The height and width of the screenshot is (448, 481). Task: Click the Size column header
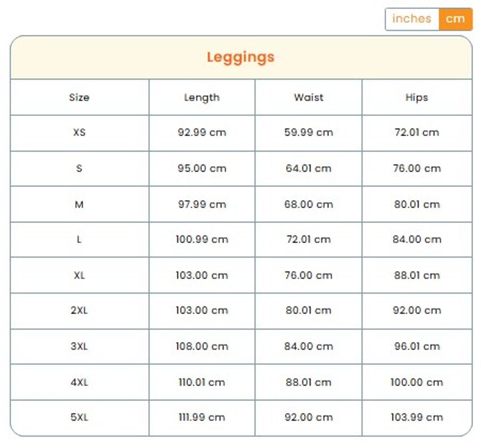click(x=79, y=98)
